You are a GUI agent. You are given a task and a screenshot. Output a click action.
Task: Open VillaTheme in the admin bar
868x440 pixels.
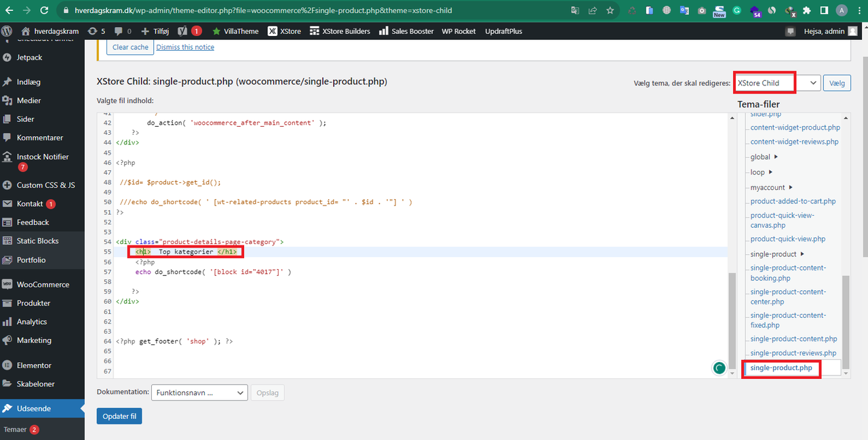pos(235,31)
